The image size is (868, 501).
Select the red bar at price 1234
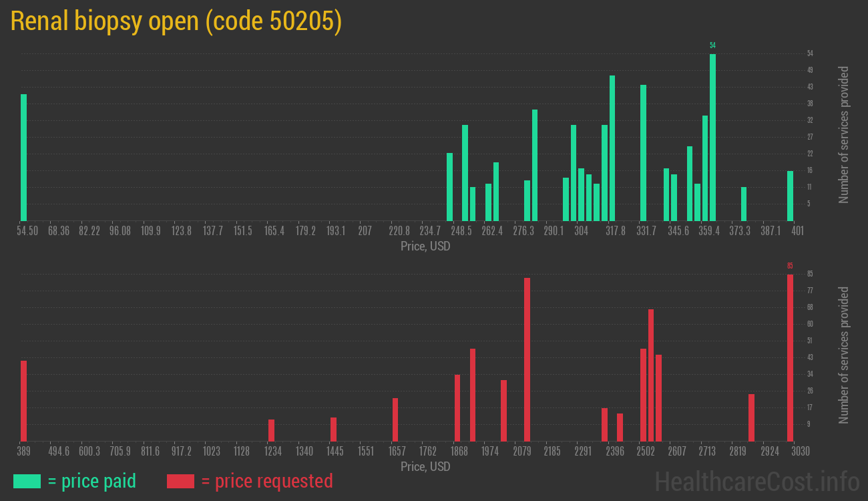pos(271,430)
